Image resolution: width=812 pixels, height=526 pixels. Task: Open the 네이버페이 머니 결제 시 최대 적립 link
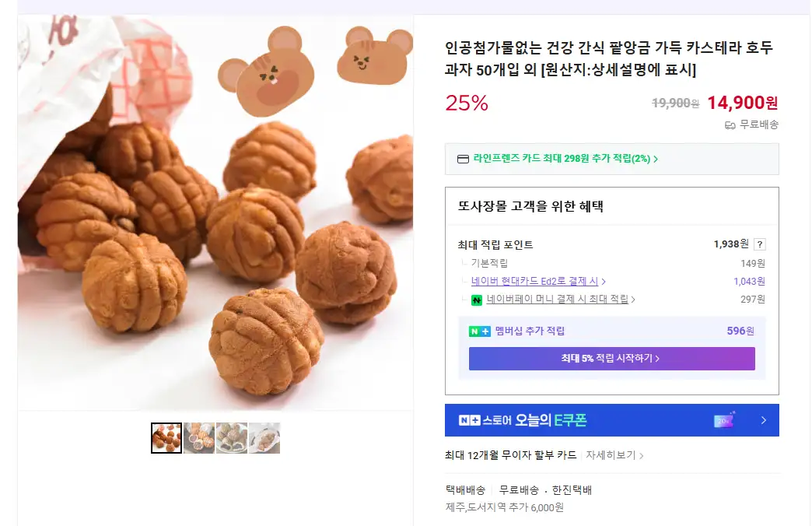click(557, 300)
